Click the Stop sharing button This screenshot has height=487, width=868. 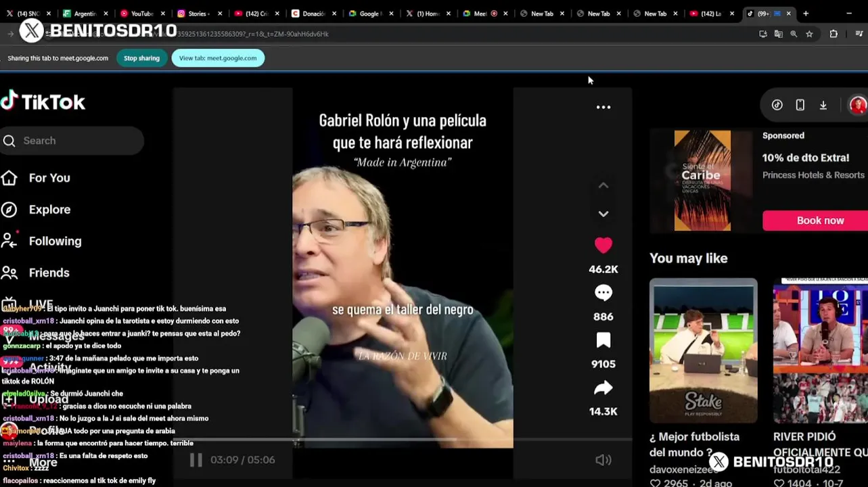[141, 58]
